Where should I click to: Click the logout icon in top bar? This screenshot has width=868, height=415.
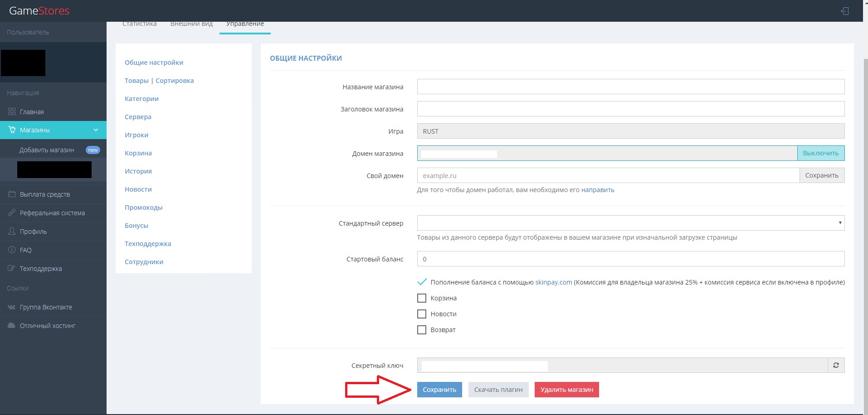coord(844,11)
